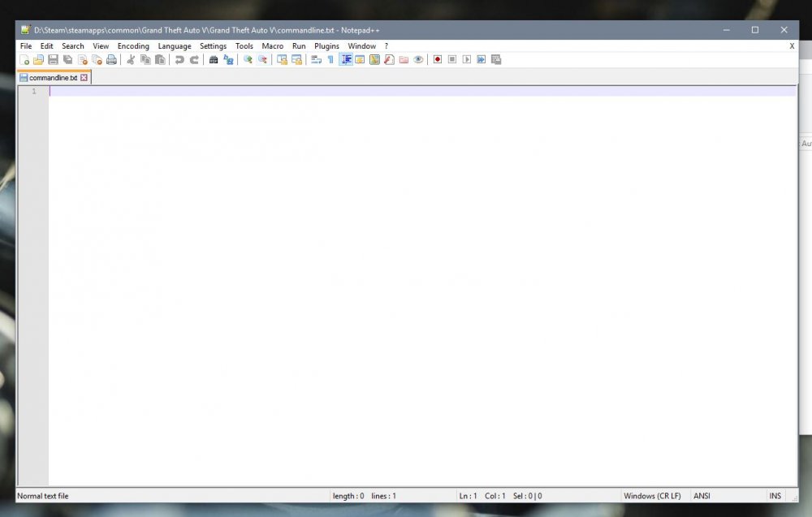The width and height of the screenshot is (812, 517).
Task: Toggle the Show Indent Guide button
Action: click(345, 59)
